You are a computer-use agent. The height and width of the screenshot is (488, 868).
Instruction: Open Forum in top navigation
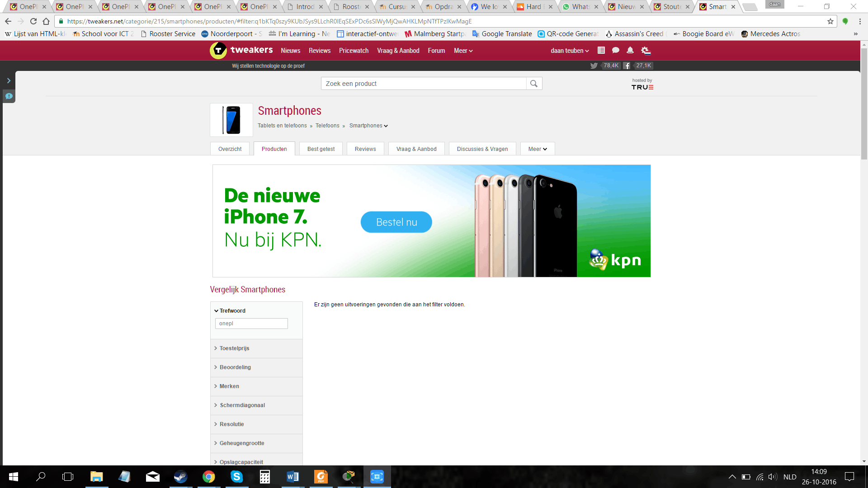436,51
